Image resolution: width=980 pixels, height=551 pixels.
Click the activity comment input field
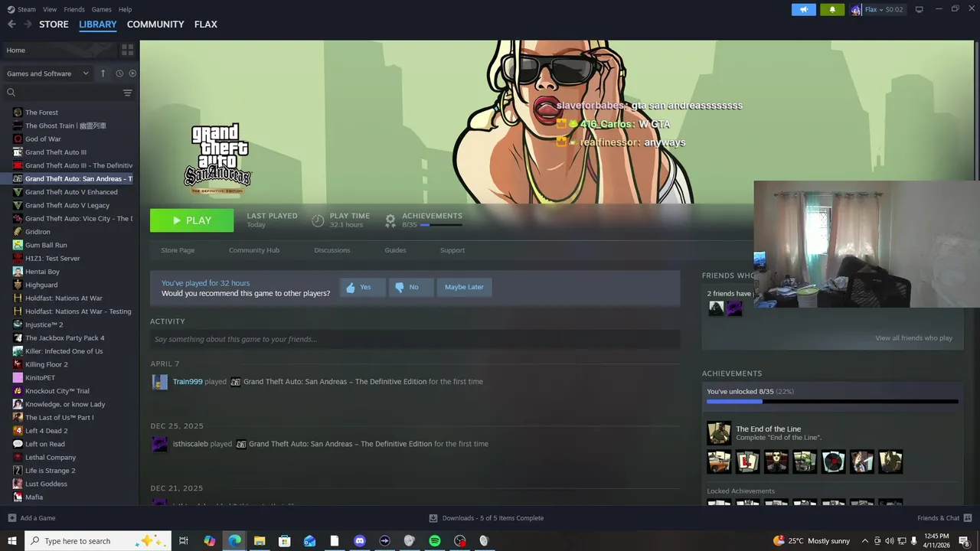(415, 339)
